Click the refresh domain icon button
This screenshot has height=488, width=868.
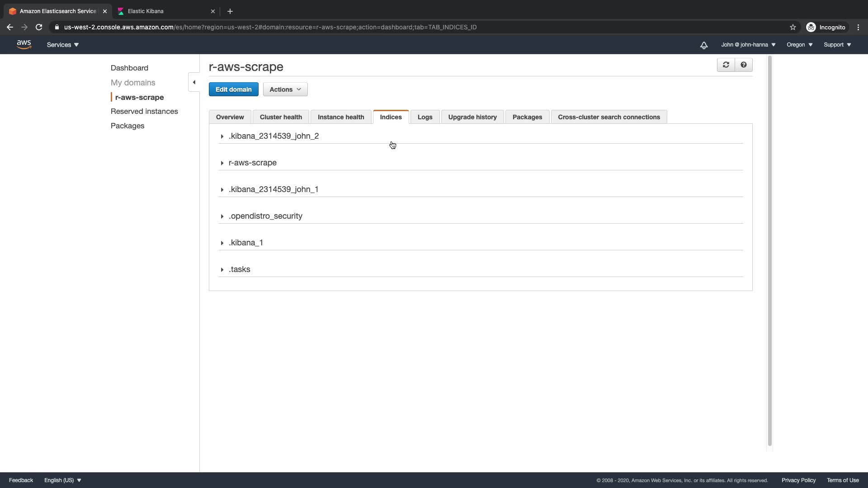coord(726,65)
